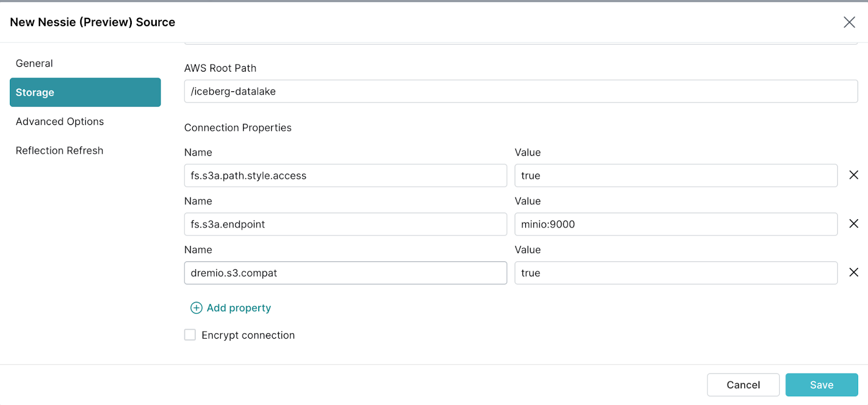The height and width of the screenshot is (405, 868).
Task: Click the Cancel button
Action: pos(743,385)
